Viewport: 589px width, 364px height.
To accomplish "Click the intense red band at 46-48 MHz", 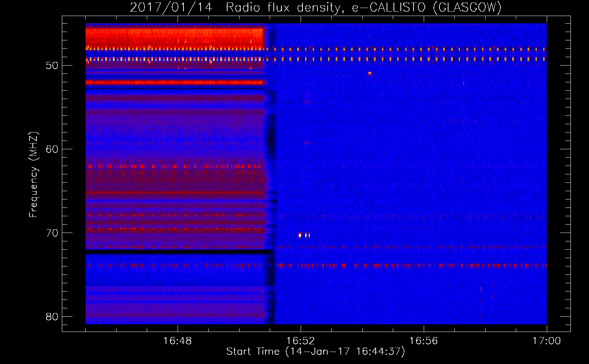I will 174,38.
